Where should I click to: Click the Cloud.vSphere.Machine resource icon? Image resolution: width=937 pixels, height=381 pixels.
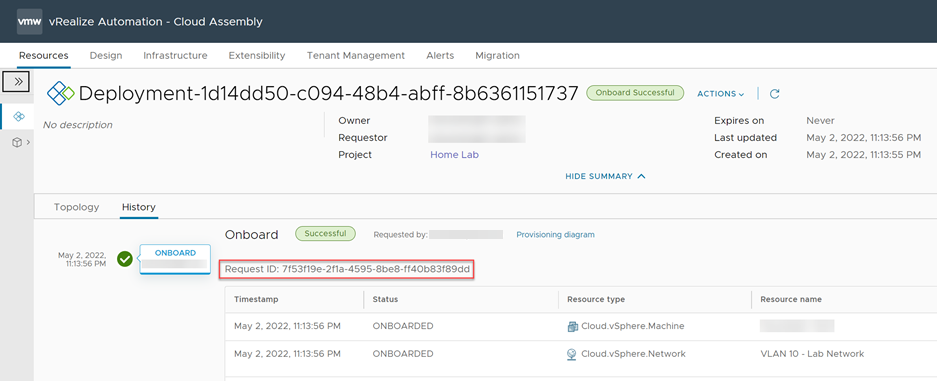[x=572, y=326]
